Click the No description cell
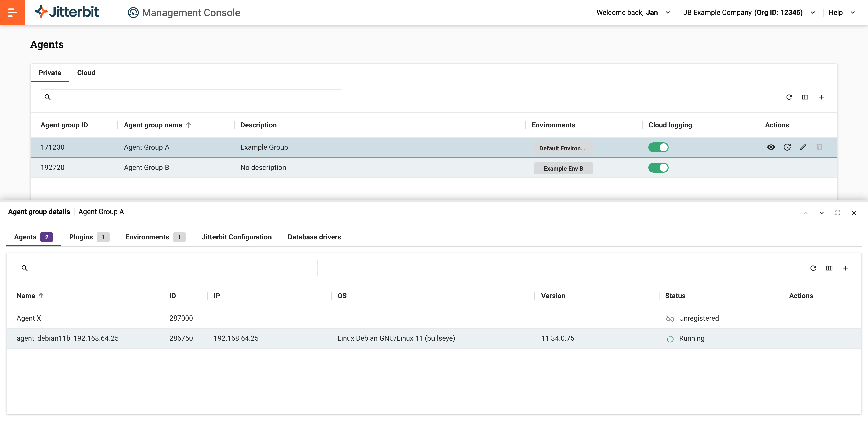 [x=263, y=168]
